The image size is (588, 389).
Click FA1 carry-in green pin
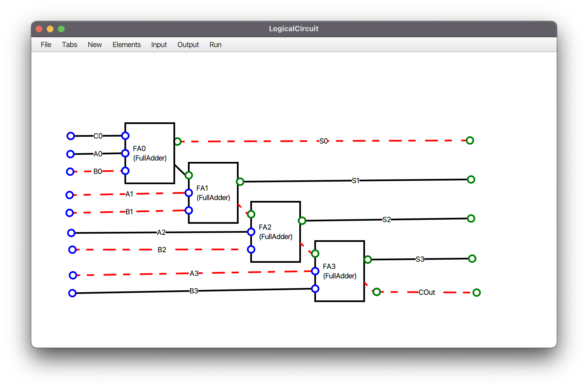(189, 175)
